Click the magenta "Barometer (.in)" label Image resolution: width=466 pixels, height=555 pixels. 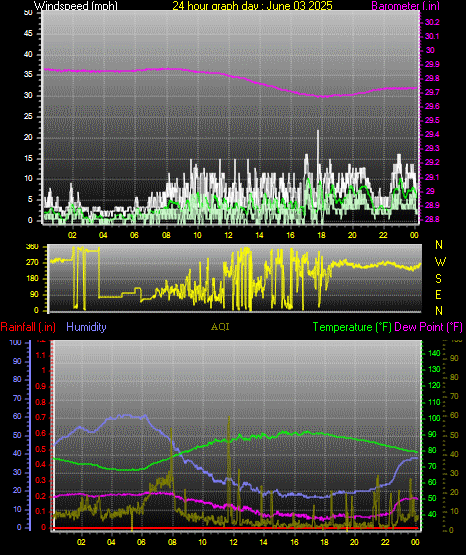coord(405,6)
